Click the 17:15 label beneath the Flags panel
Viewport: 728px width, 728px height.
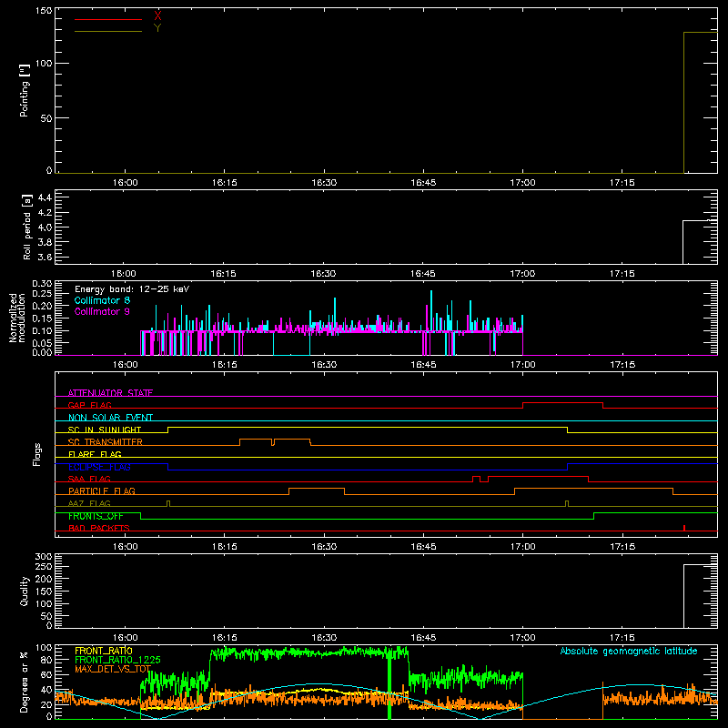(622, 547)
